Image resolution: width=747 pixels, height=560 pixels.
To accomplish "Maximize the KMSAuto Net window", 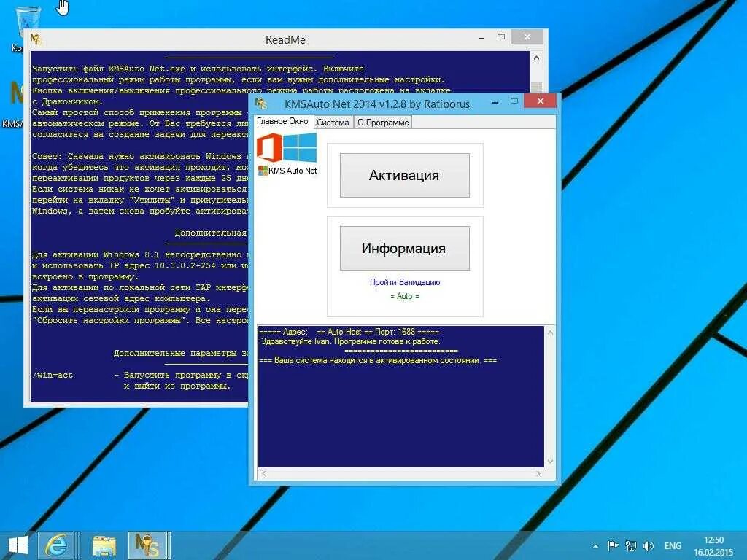I will pyautogui.click(x=514, y=101).
